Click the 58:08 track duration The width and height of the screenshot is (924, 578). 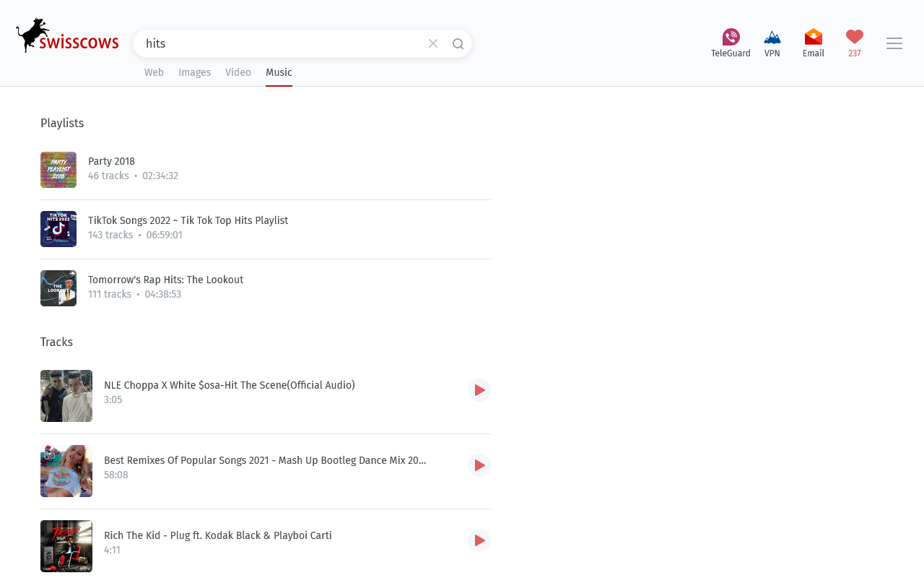[x=116, y=475]
